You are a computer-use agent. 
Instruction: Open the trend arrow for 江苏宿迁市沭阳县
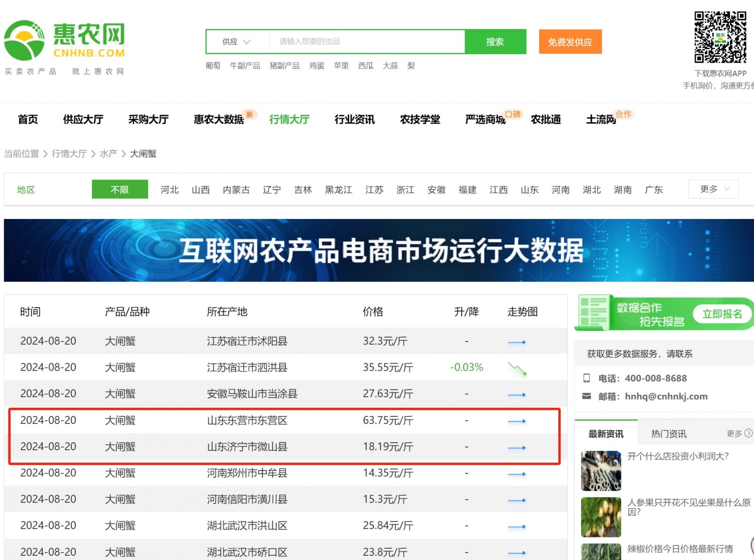pyautogui.click(x=517, y=342)
